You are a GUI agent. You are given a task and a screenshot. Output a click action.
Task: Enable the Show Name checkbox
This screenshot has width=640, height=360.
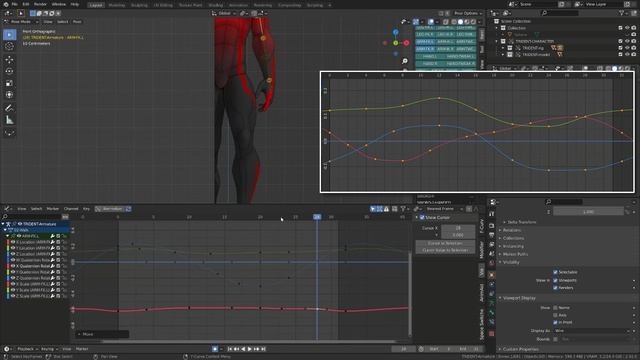[x=555, y=307]
